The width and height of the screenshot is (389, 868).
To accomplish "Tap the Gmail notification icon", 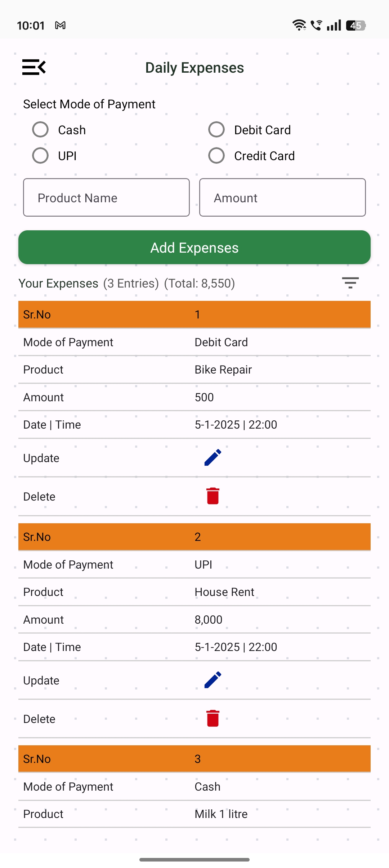I will (60, 25).
